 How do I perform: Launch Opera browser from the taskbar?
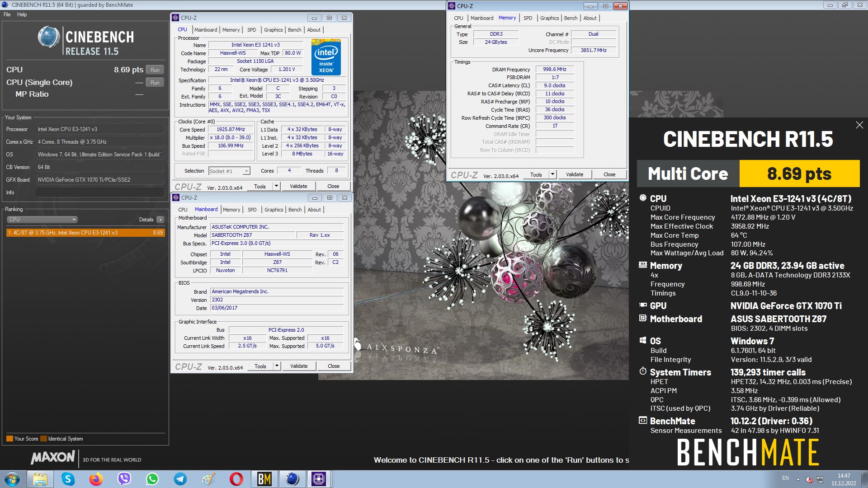pyautogui.click(x=236, y=479)
